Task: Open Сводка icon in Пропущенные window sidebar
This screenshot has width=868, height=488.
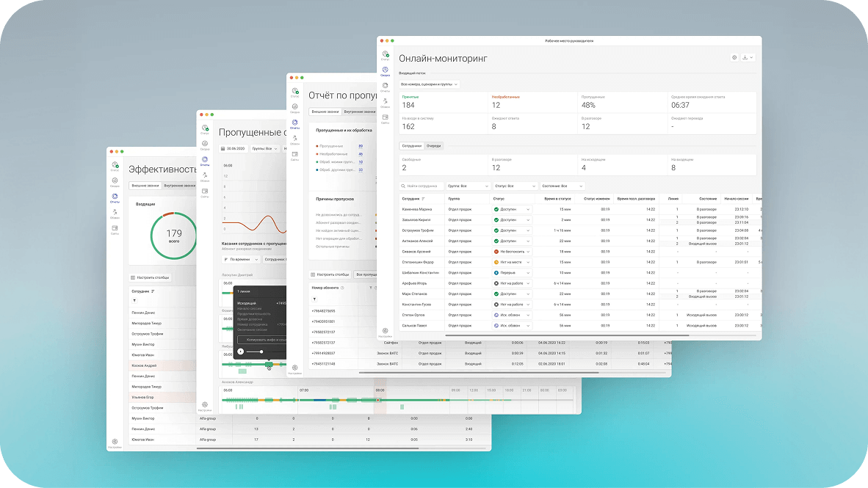Action: tap(205, 145)
